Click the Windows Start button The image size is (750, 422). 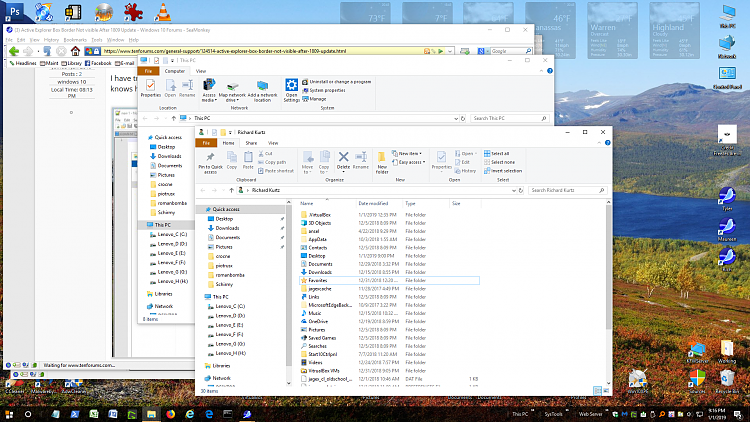pos(9,414)
